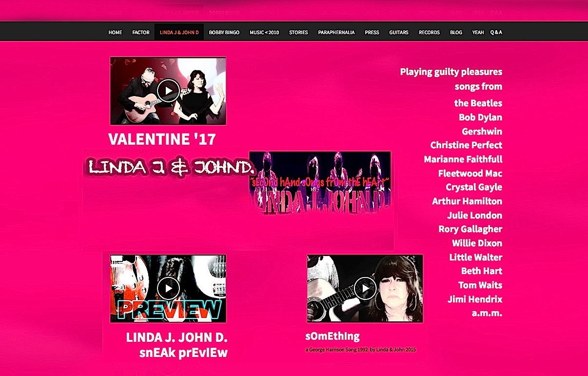This screenshot has height=376, width=588.
Task: Open the MUSIC < 2010 page
Action: click(264, 33)
